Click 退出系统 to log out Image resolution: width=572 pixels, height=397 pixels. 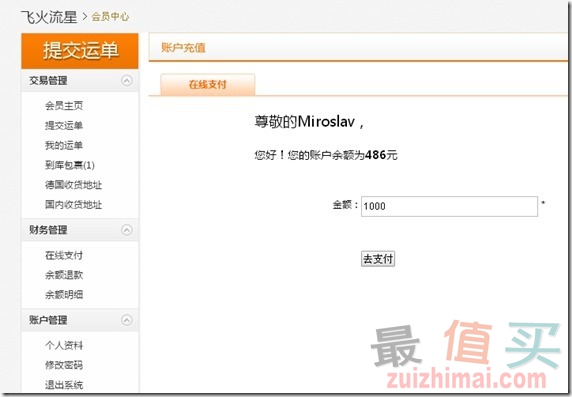tap(64, 385)
